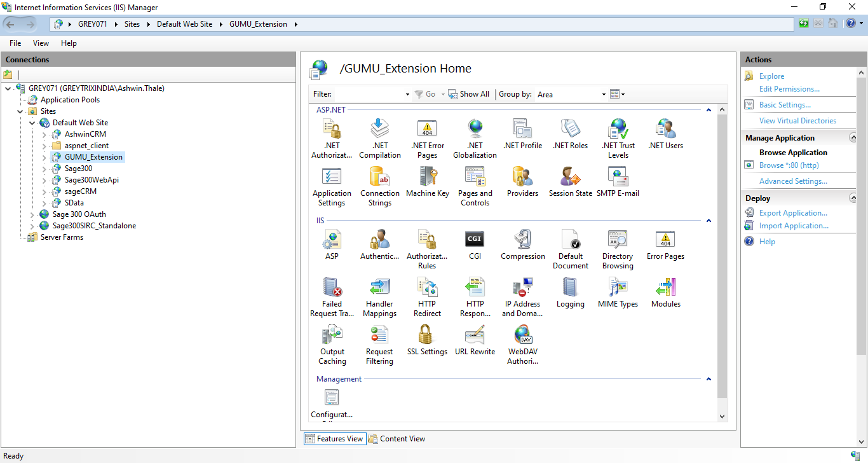The height and width of the screenshot is (463, 868).
Task: Open the SSL Settings feature
Action: (427, 340)
